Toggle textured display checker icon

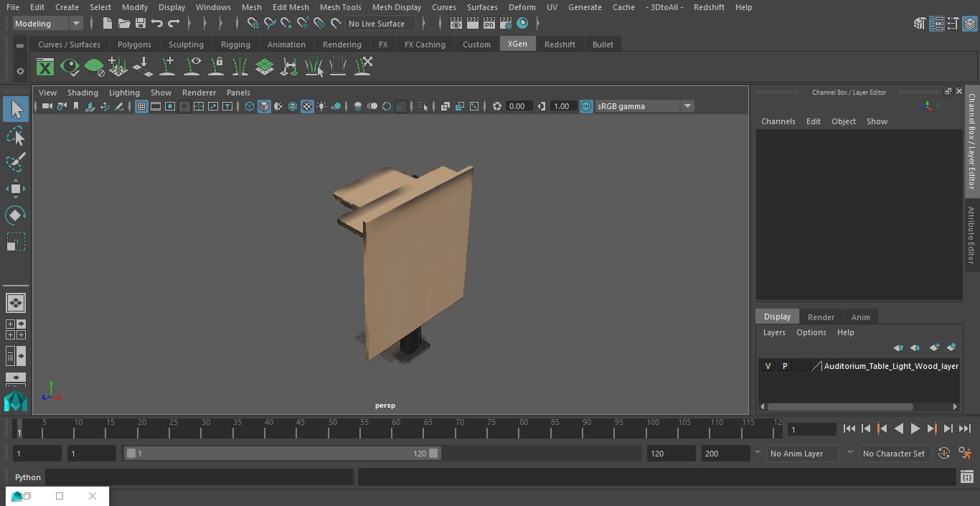307,106
